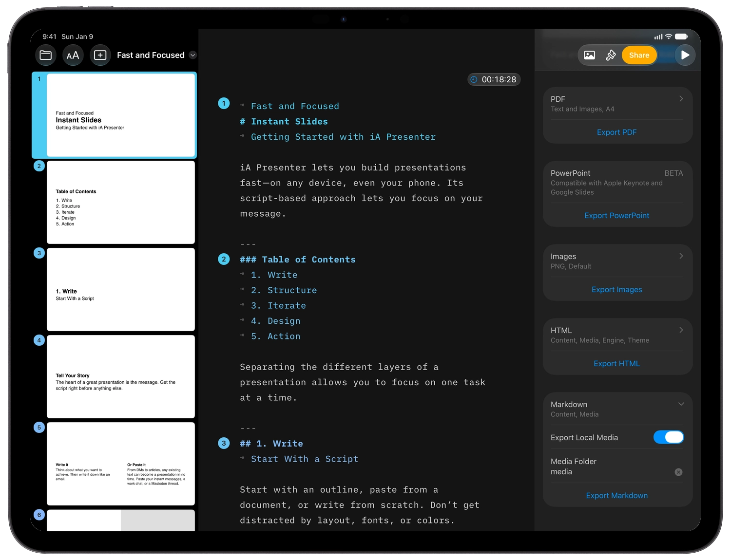The height and width of the screenshot is (560, 731).
Task: Click the Media Folder field
Action: coord(616,467)
